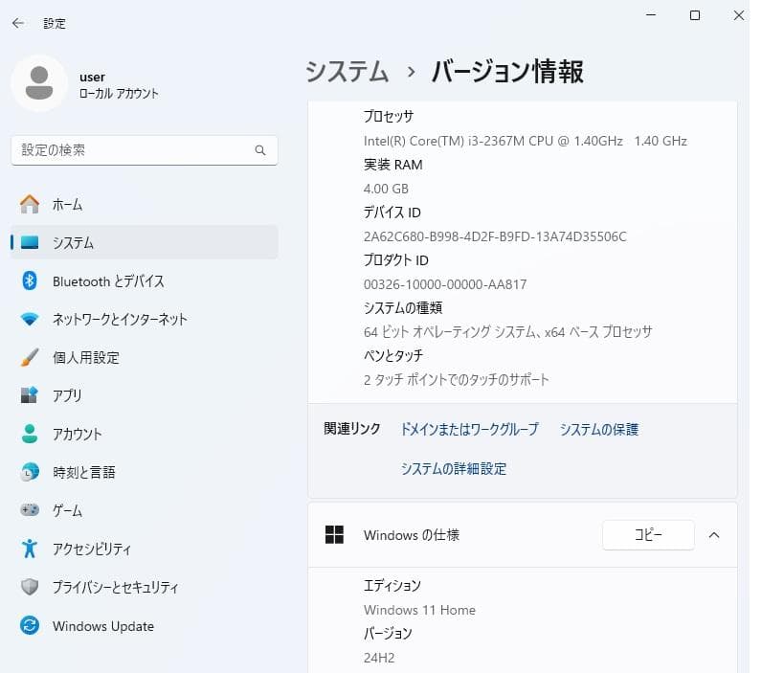Select システム in the breadcrumb
This screenshot has width=784, height=673.
346,71
